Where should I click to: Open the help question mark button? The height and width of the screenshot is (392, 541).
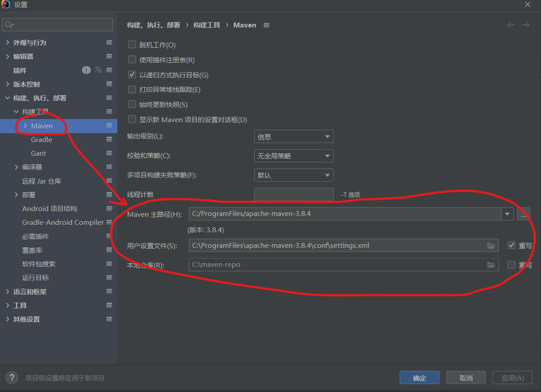pos(12,377)
